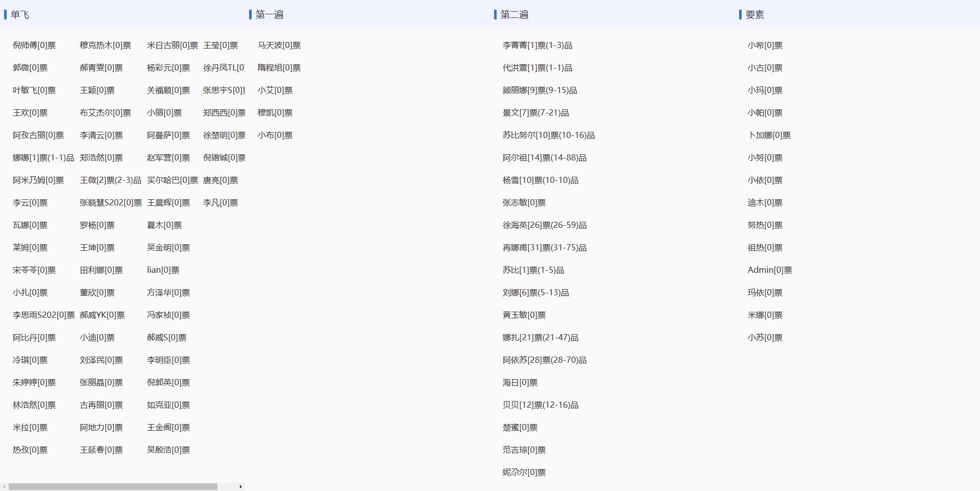
Task: Click entry 李菁菁[1]票(1-3)品
Action: tap(537, 45)
